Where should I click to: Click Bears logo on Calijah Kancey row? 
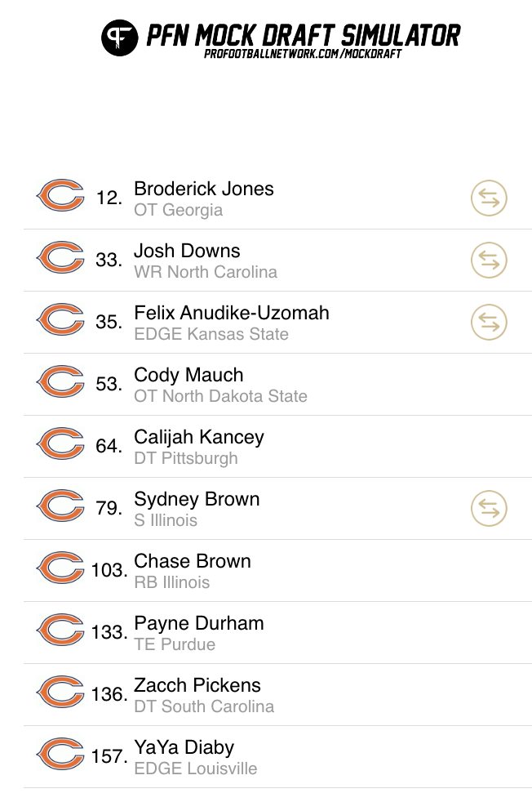point(60,443)
